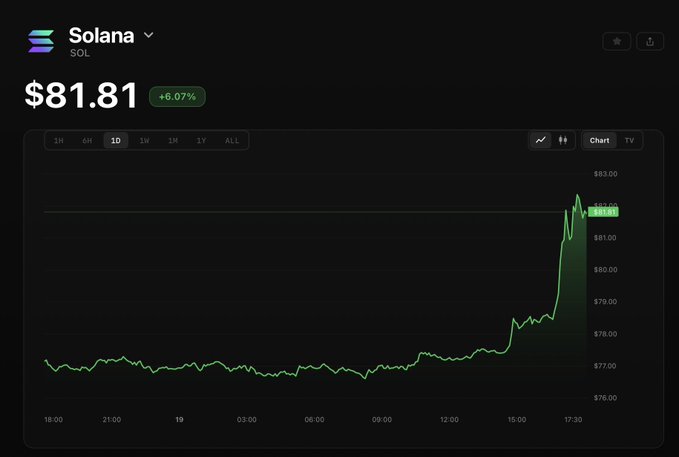Open the share button

click(650, 42)
